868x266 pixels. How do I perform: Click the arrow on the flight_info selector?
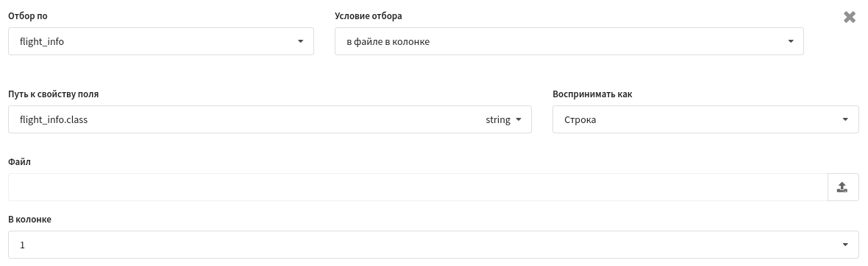301,41
